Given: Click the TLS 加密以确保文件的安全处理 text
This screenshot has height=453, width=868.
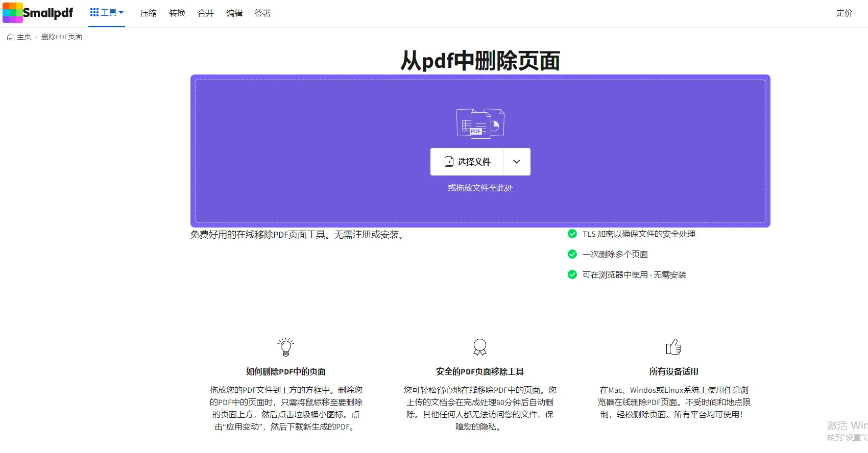Looking at the screenshot, I should pyautogui.click(x=639, y=234).
